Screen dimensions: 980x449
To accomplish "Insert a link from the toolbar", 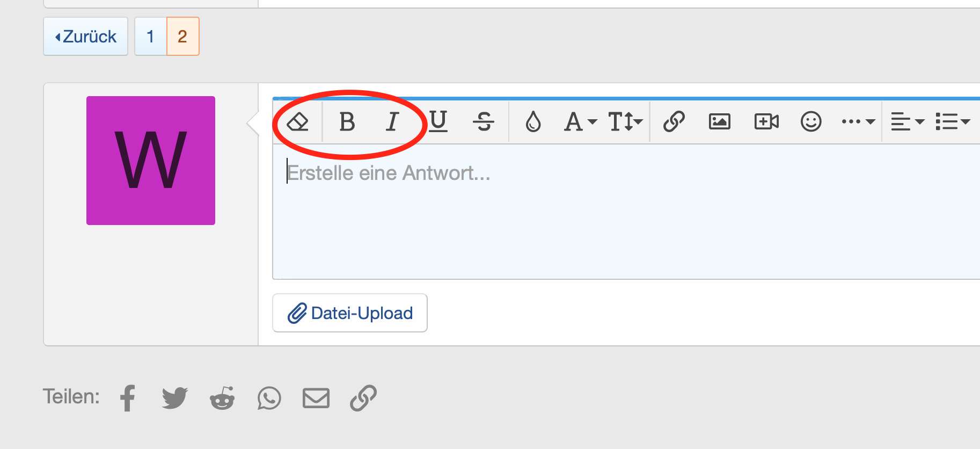I will pos(674,122).
